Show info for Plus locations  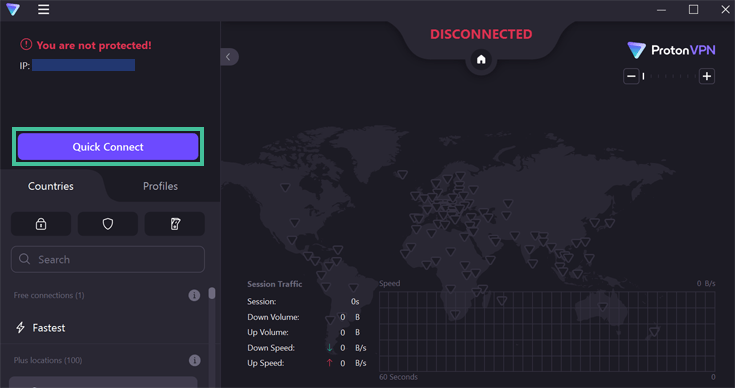[x=194, y=360]
